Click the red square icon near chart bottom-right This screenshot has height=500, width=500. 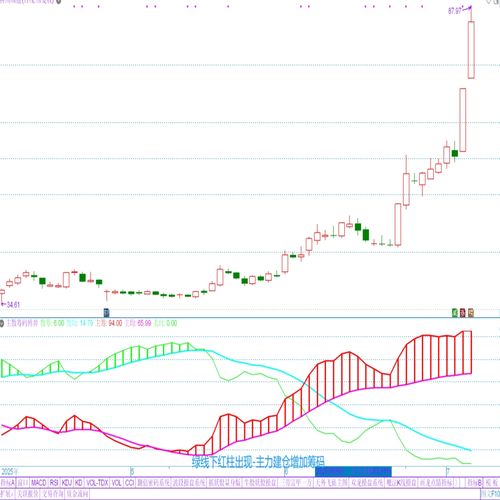(463, 312)
